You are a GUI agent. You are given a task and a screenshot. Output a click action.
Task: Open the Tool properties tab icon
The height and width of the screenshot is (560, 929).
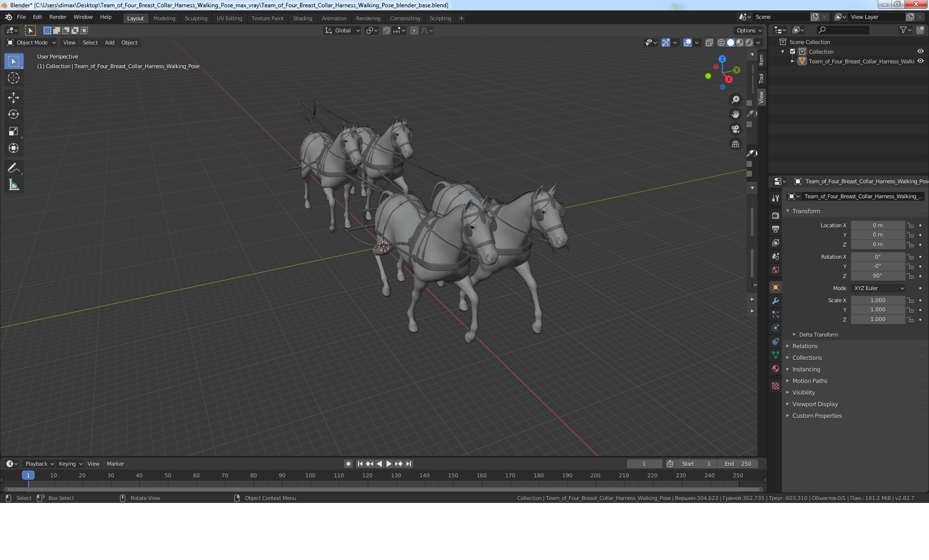point(776,198)
